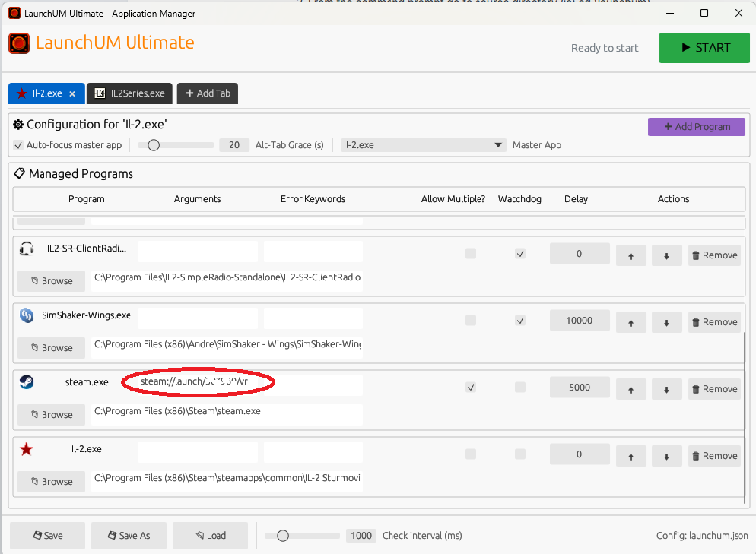Screen dimensions: 756x554
Task: Move Il-2.exe down in the list
Action: coord(666,456)
